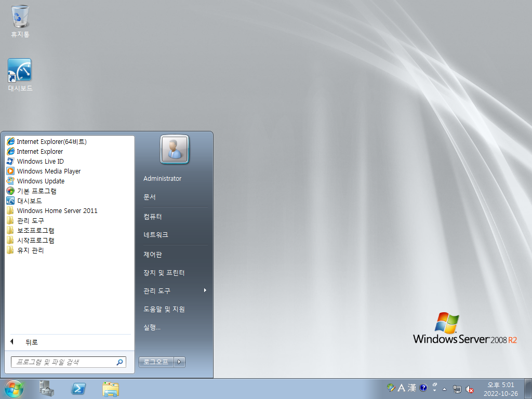This screenshot has width=532, height=399.
Task: Open 제어판 from the Start menu
Action: point(175,255)
